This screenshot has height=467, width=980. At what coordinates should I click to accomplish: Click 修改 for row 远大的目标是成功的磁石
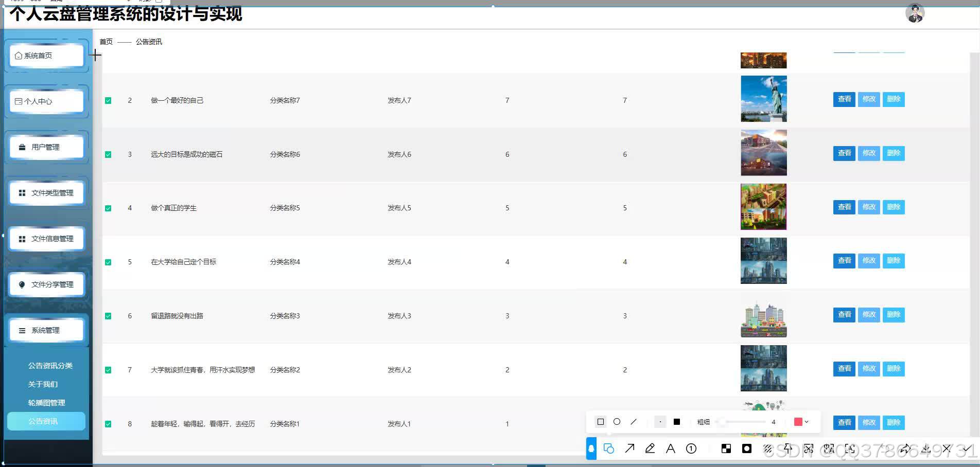tap(869, 153)
